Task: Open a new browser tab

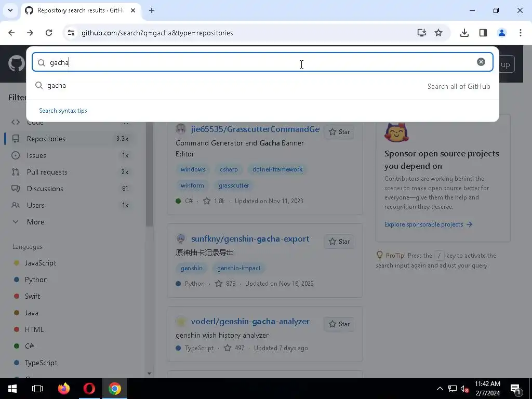Action: (x=152, y=10)
